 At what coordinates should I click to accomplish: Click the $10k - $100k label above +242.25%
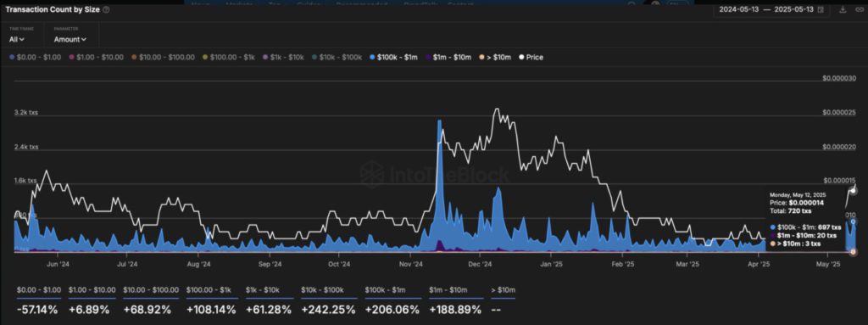click(323, 290)
